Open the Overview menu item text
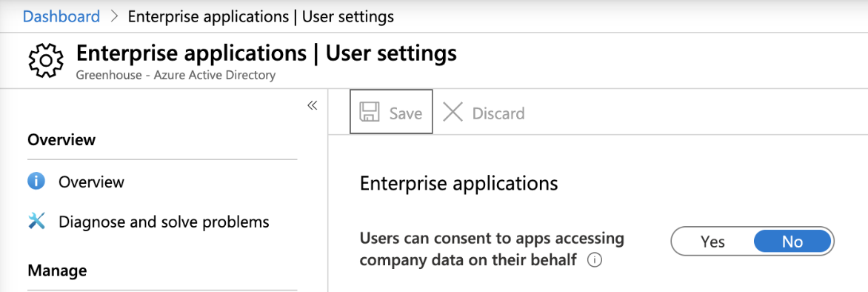 (x=91, y=182)
